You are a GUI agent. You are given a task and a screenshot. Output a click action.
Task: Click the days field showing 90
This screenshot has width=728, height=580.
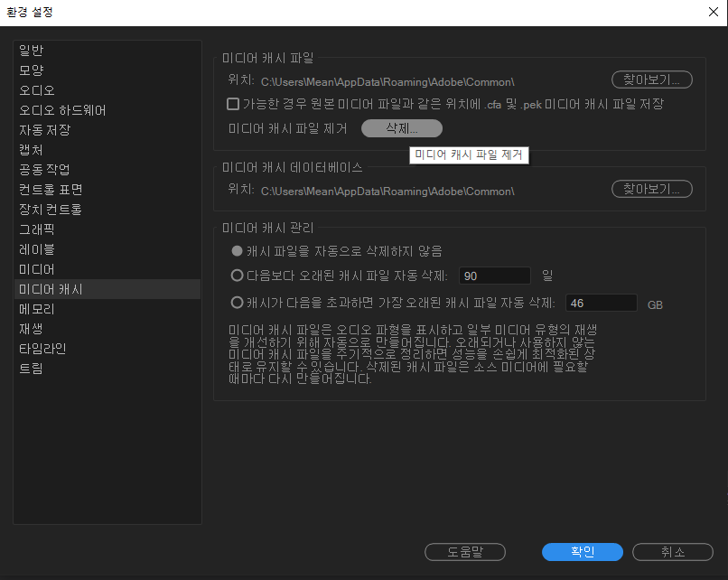pyautogui.click(x=495, y=276)
